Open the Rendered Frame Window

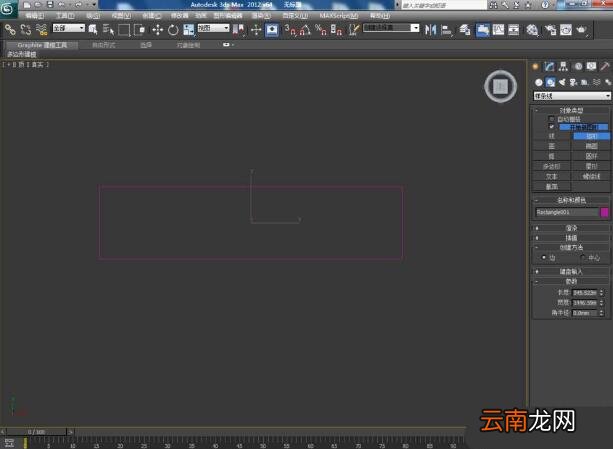566,30
